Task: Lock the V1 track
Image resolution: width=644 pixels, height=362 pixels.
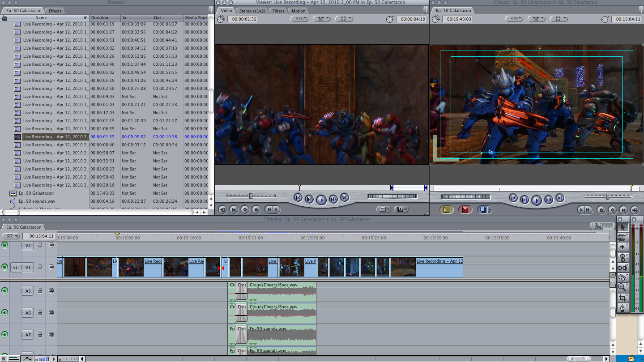Action: click(x=40, y=267)
